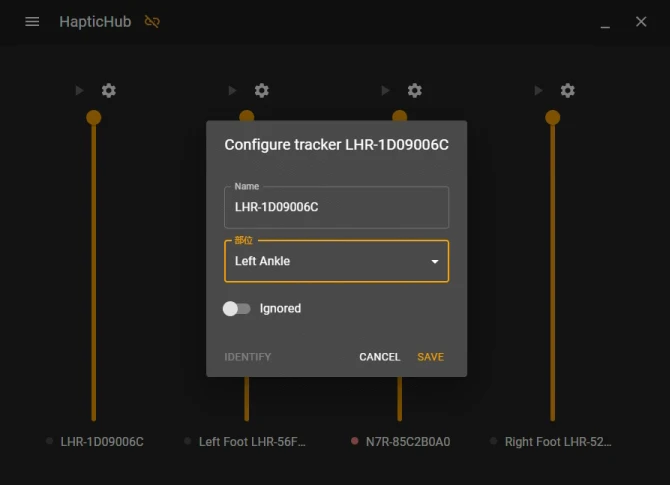Open settings gear for LHR-1D09006C tracker
The height and width of the screenshot is (485, 670).
point(109,91)
